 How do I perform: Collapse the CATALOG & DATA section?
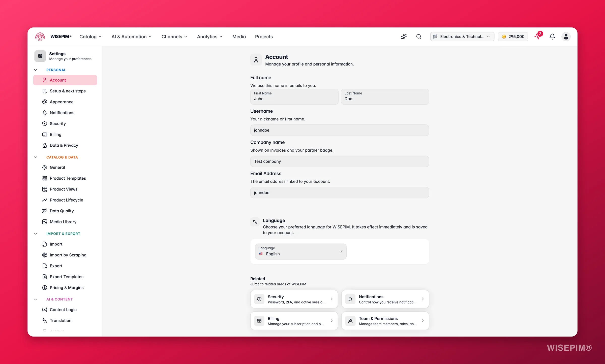click(x=36, y=157)
